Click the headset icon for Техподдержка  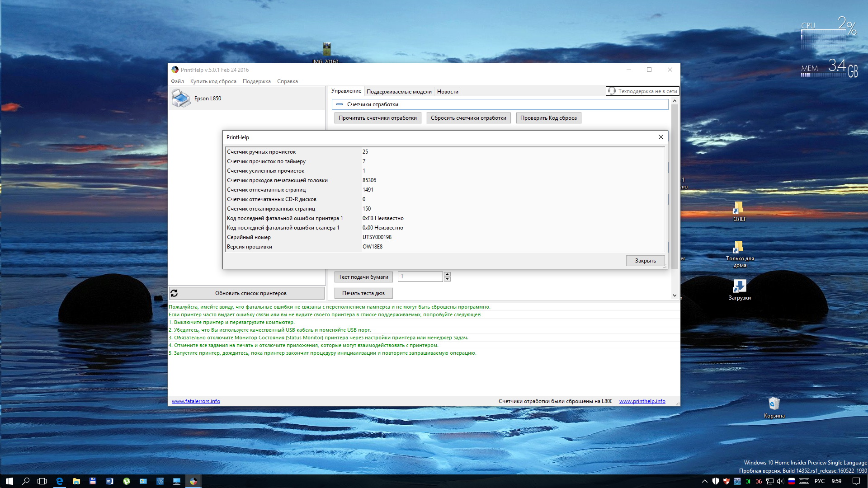coord(612,91)
